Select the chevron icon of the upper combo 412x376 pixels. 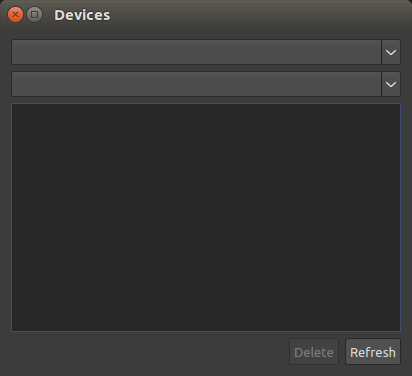pos(391,52)
